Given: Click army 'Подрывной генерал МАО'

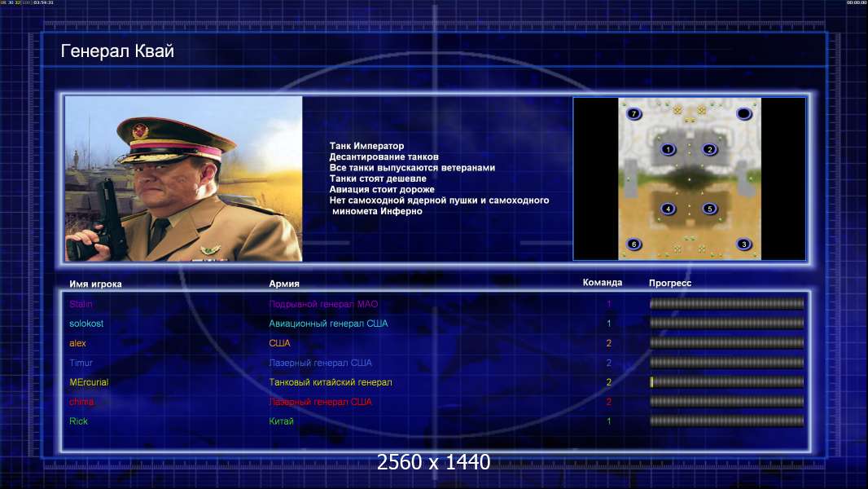Looking at the screenshot, I should tap(323, 304).
